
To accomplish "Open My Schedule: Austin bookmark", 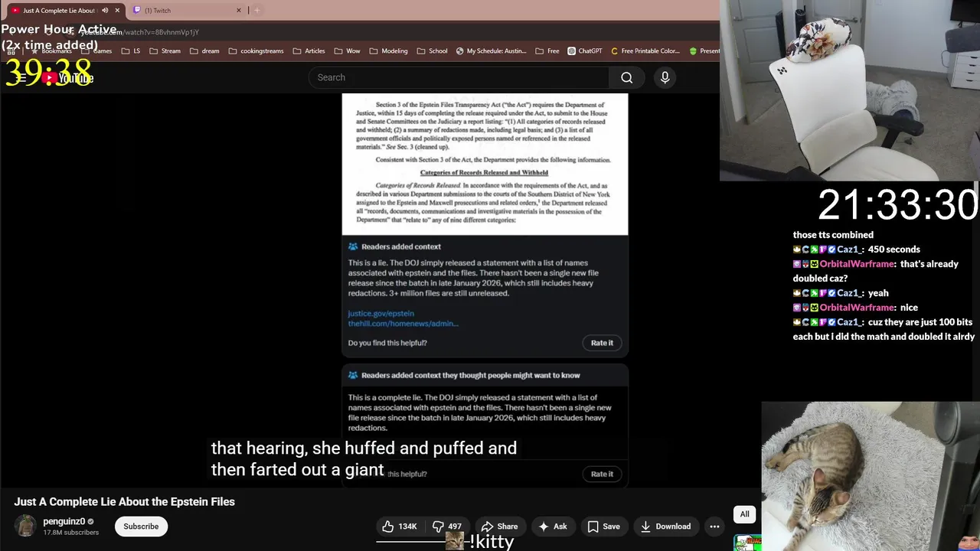I will pyautogui.click(x=491, y=51).
